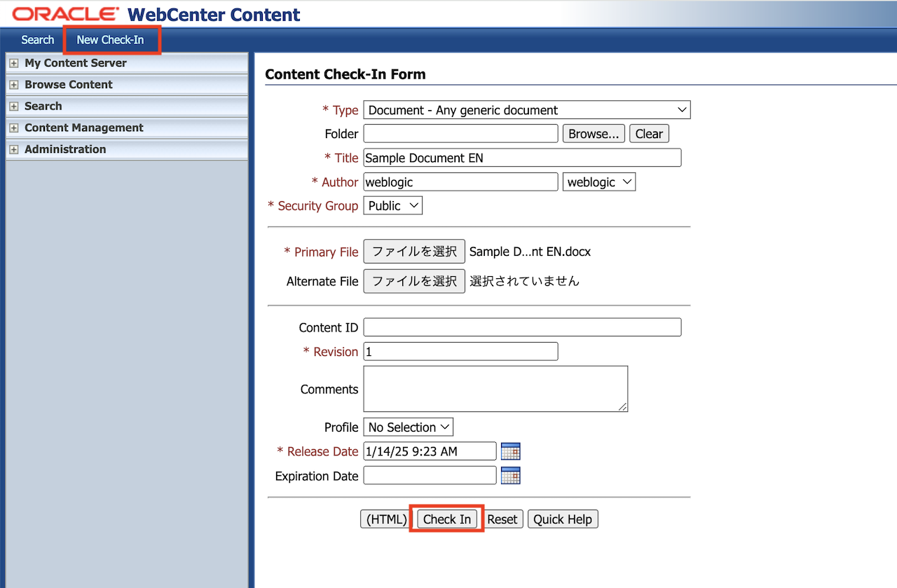Expand the Administration plus icon
Image resolution: width=897 pixels, height=588 pixels.
pos(13,149)
